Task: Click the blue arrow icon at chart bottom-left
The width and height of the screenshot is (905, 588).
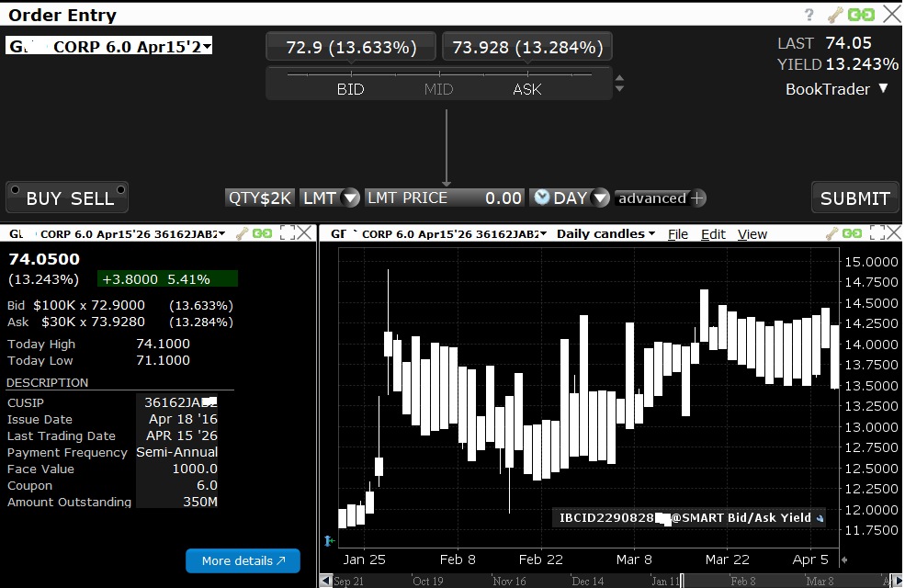Action: tap(328, 541)
